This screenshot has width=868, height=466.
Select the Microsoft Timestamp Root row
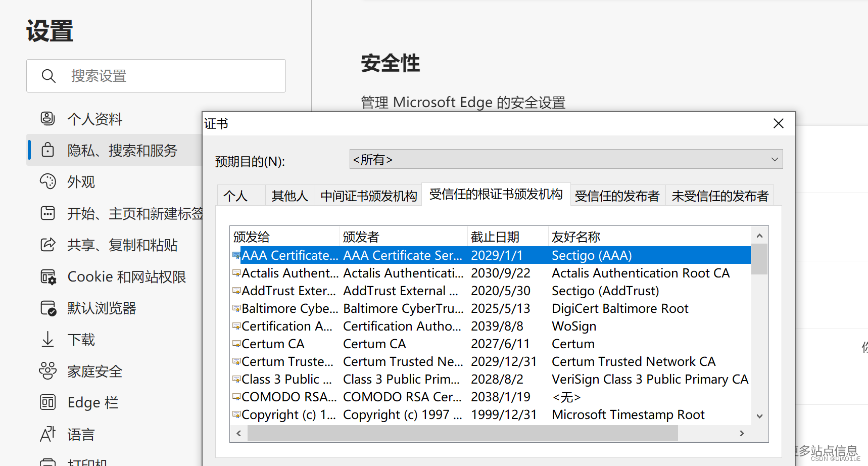point(491,414)
